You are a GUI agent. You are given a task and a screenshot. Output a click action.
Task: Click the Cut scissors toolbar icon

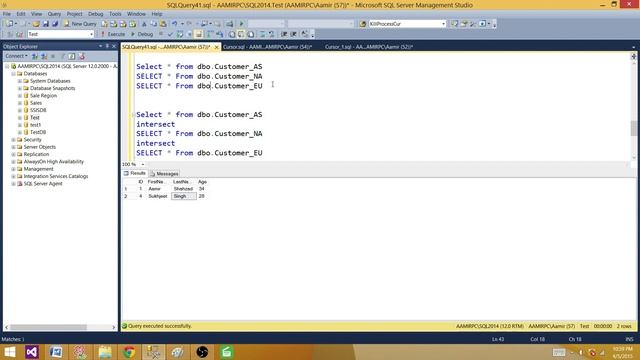point(144,24)
